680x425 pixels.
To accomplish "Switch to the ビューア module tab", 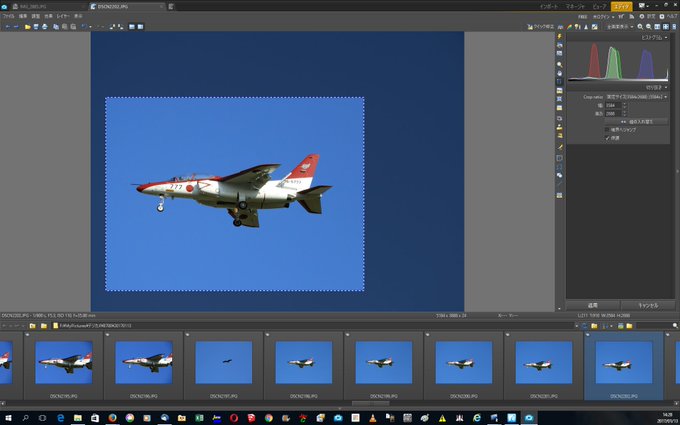I will pyautogui.click(x=599, y=7).
